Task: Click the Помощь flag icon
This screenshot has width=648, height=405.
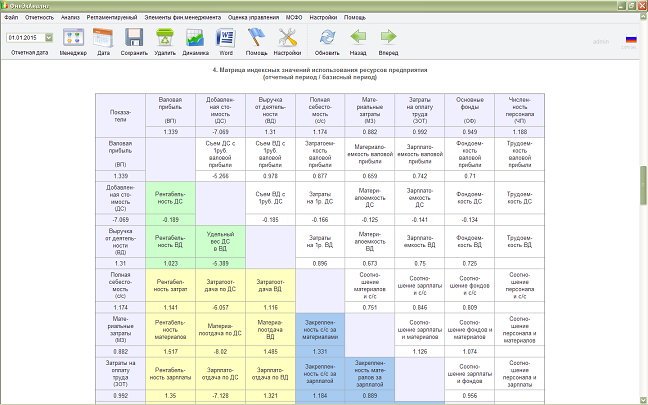Action: (256, 38)
